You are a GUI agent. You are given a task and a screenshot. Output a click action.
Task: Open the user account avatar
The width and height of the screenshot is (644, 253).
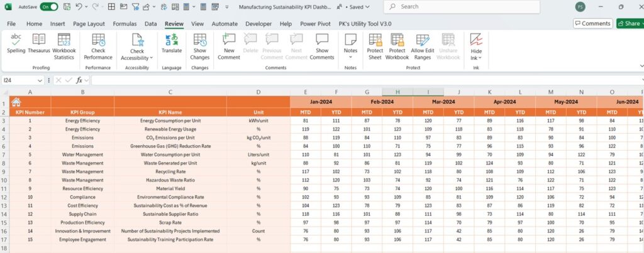point(580,6)
